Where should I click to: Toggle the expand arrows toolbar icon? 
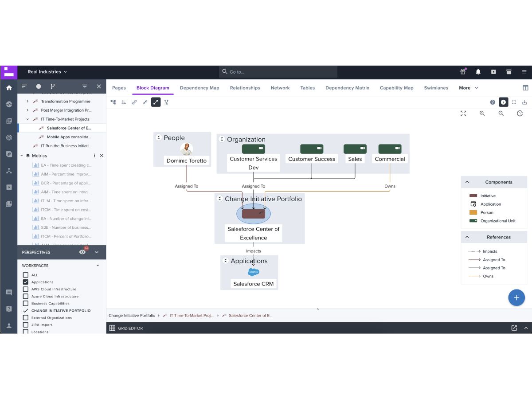click(x=156, y=102)
